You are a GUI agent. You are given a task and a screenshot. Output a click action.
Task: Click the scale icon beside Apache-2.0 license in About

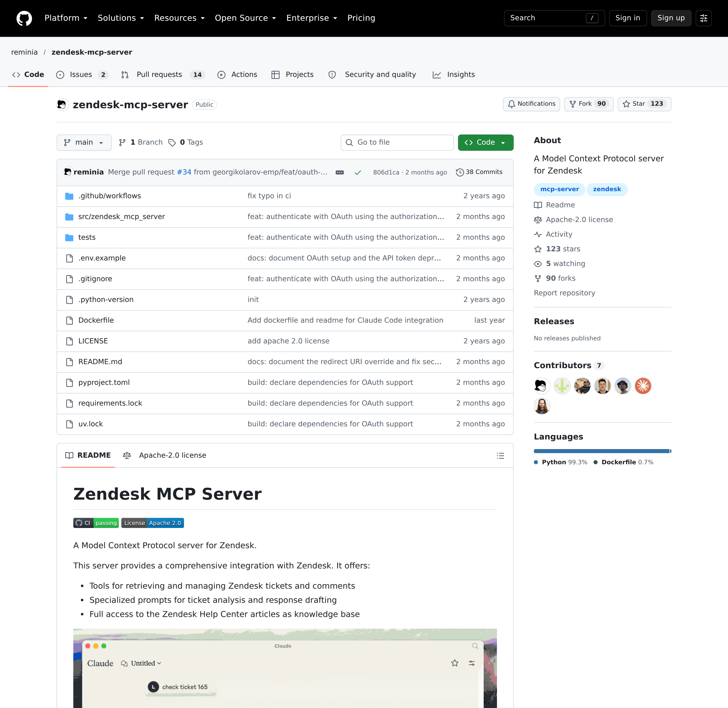point(538,220)
